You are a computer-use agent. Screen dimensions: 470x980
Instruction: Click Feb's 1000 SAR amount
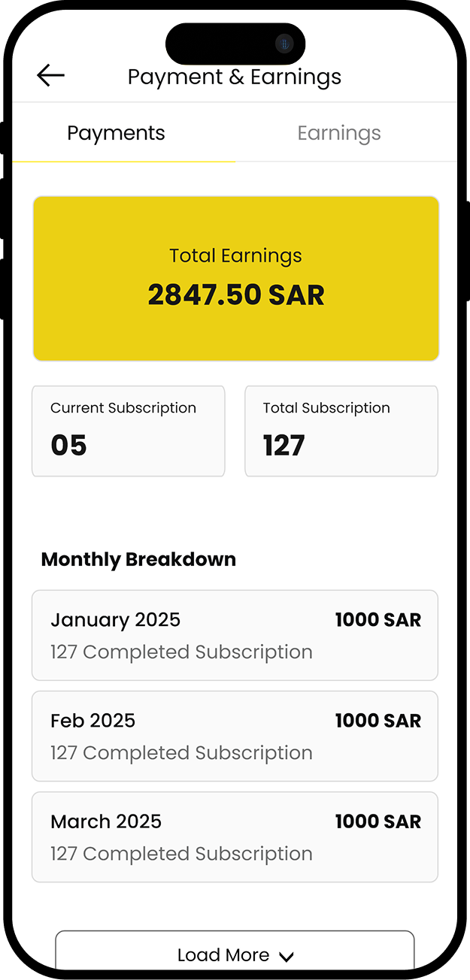(x=378, y=721)
